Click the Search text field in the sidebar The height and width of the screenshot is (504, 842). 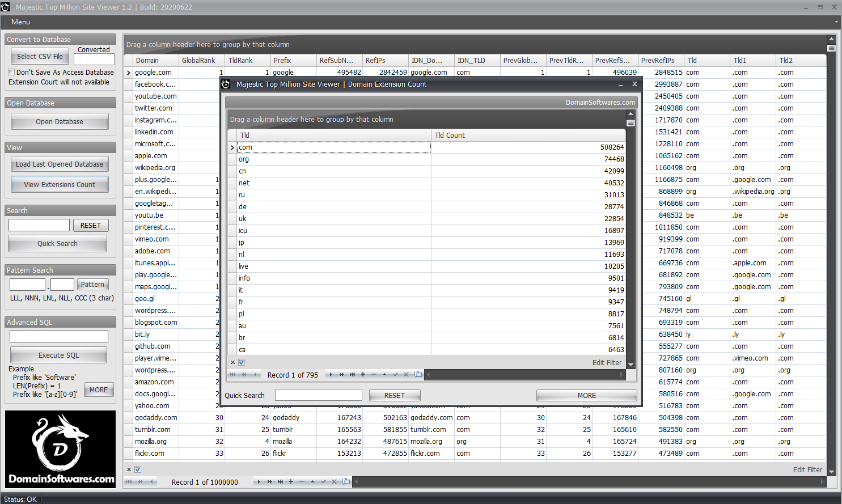pyautogui.click(x=39, y=225)
